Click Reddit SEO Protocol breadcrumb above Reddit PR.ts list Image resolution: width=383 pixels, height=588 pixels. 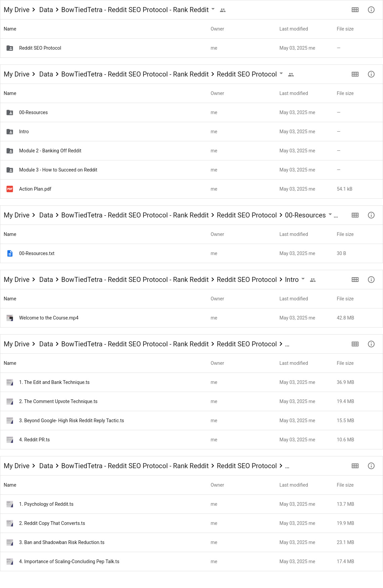(247, 344)
